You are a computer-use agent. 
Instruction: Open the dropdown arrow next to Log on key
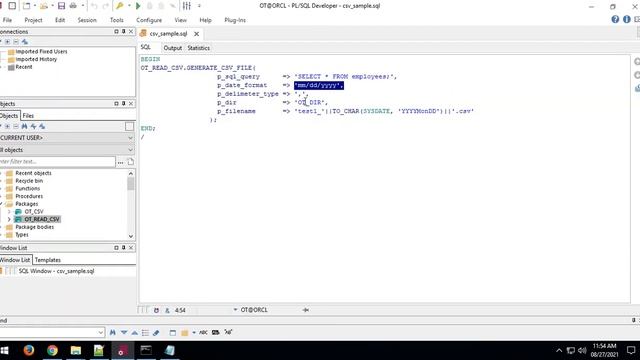(129, 6)
